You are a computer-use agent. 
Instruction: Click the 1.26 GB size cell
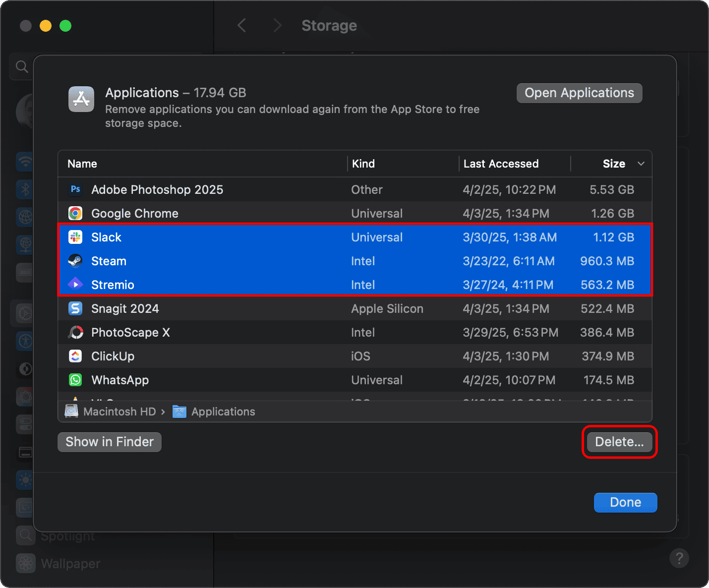(x=612, y=213)
